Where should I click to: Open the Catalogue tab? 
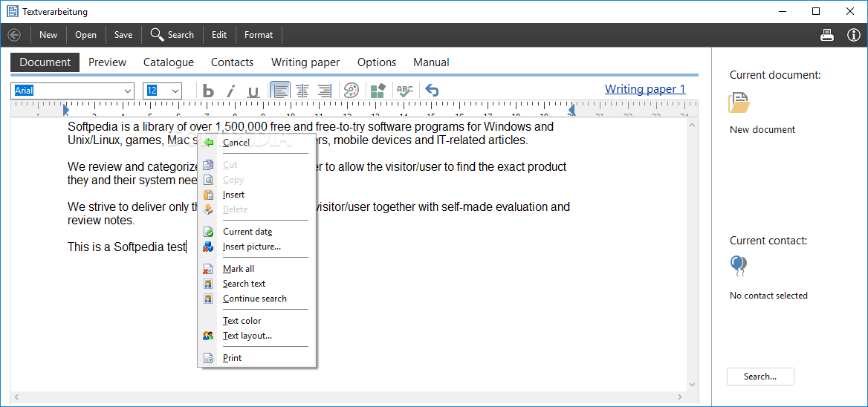(x=168, y=62)
